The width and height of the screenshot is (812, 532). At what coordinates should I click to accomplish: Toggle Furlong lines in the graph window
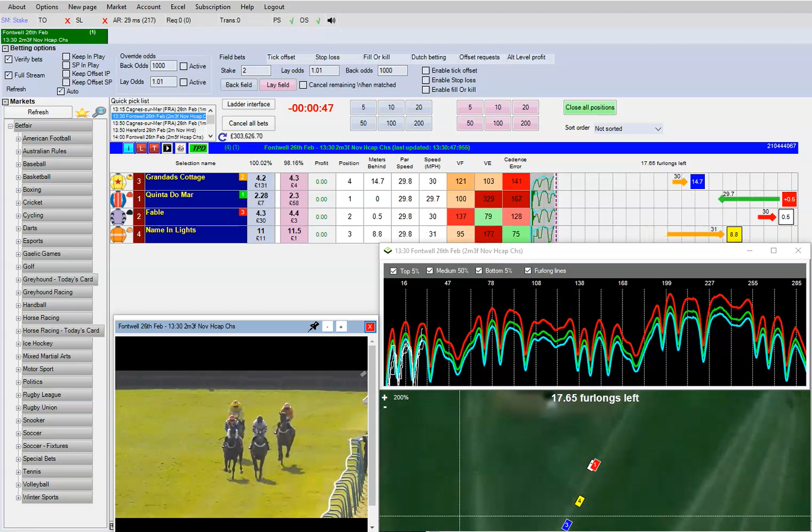(x=529, y=270)
